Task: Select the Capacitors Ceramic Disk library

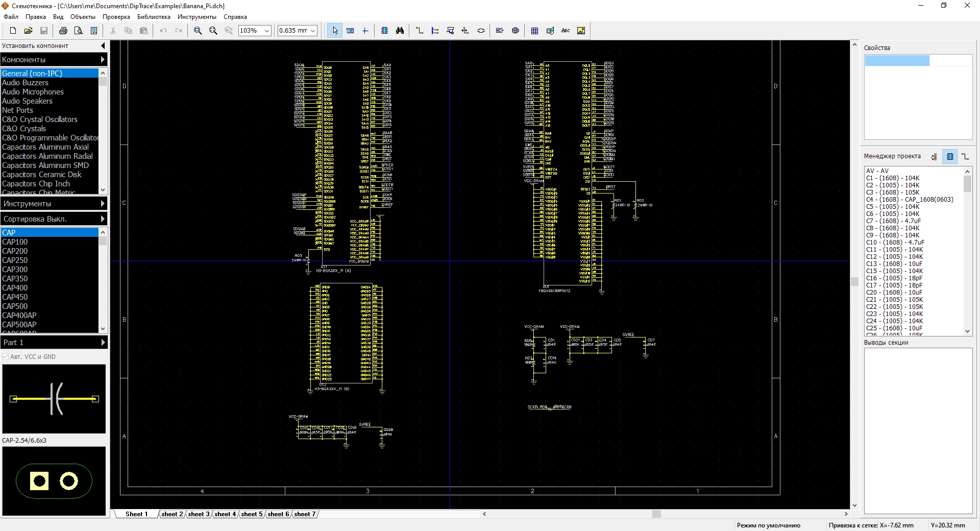Action: (50, 175)
